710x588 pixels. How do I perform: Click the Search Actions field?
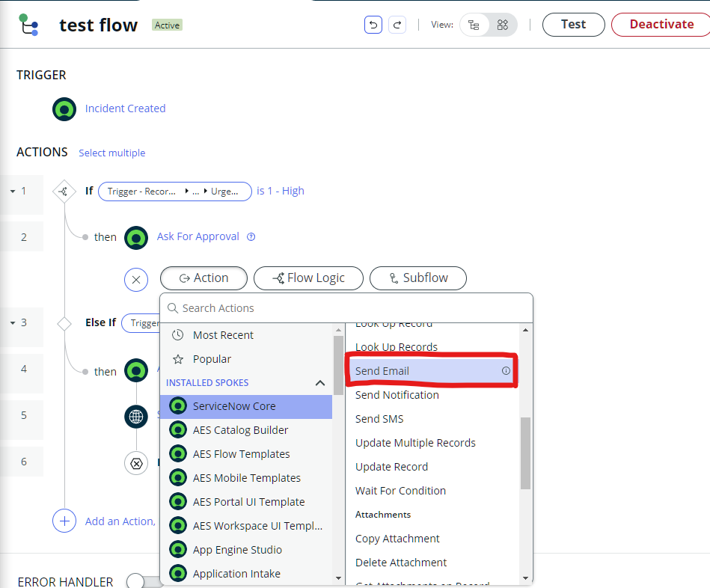coord(346,308)
